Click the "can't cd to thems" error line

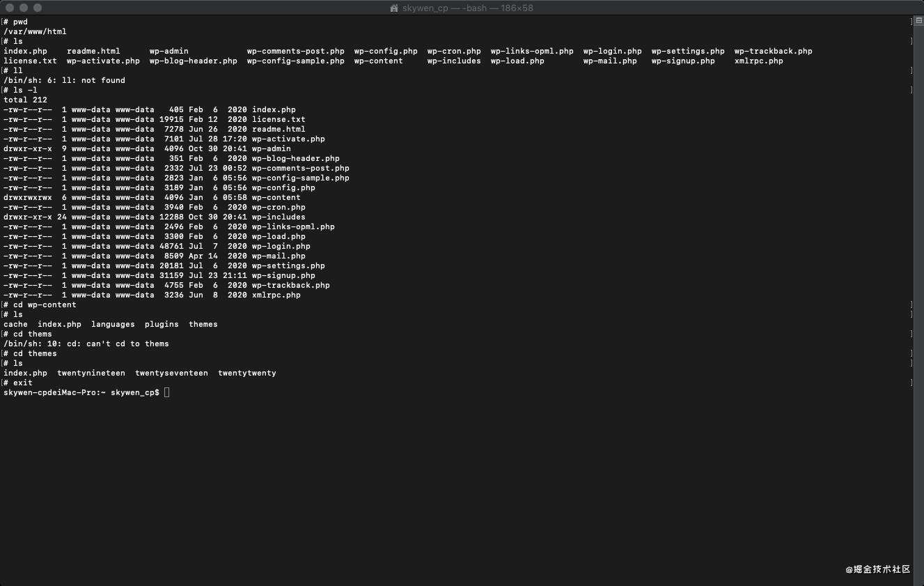86,344
